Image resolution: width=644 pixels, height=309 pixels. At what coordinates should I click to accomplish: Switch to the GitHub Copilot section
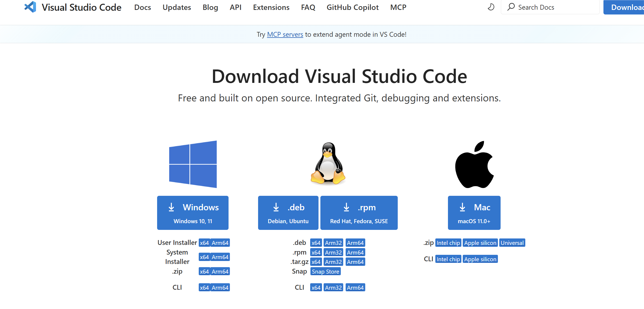point(352,7)
